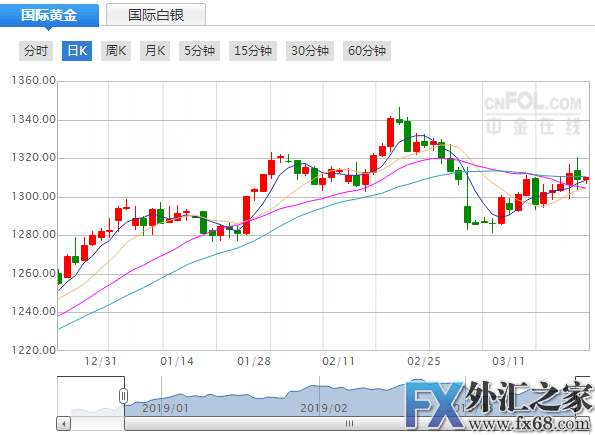Image resolution: width=595 pixels, height=435 pixels.
Task: Select the 分时 chart view
Action: click(x=36, y=51)
